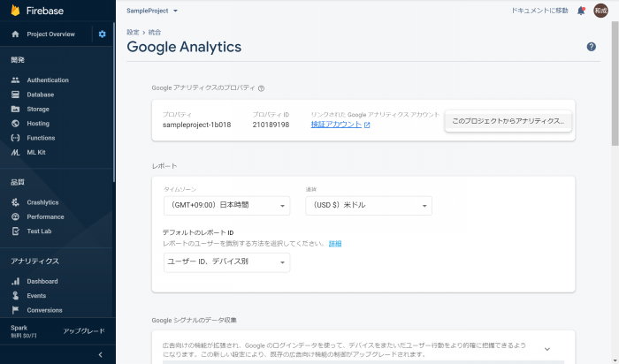619x364 pixels.
Task: Open Hosting in the sidebar
Action: pos(38,124)
